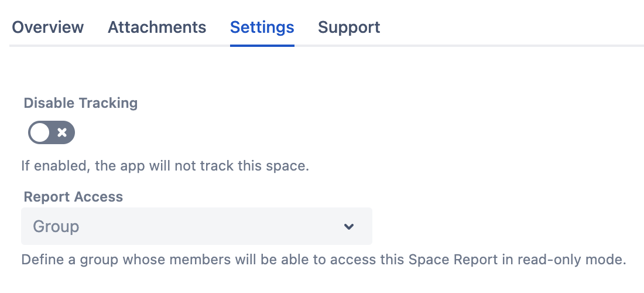Click the chevron arrow in the Group dropdown
644x293 pixels.
coord(349,226)
